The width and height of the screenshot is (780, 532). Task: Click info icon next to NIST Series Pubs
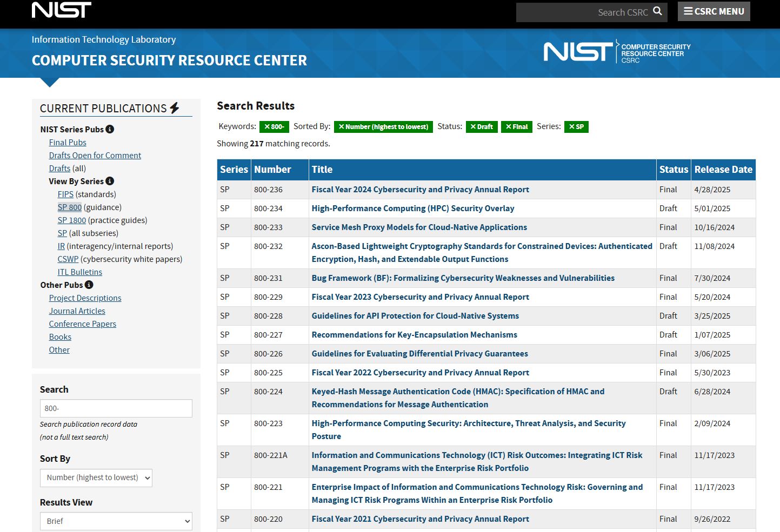click(x=110, y=129)
